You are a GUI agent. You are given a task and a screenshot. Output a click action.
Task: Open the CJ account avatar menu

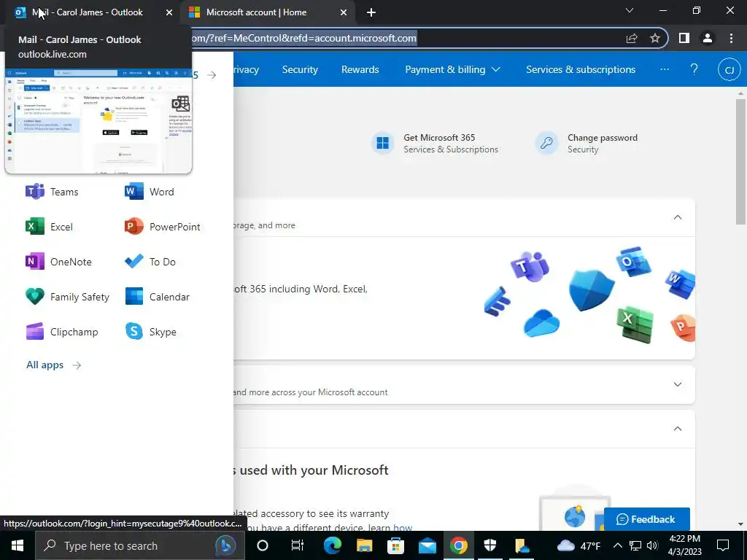click(x=729, y=70)
